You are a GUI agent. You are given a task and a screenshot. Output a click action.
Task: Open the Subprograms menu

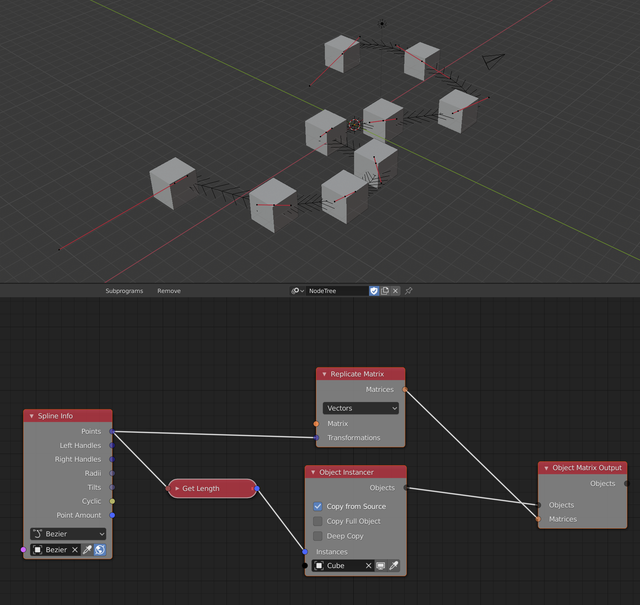coord(124,291)
